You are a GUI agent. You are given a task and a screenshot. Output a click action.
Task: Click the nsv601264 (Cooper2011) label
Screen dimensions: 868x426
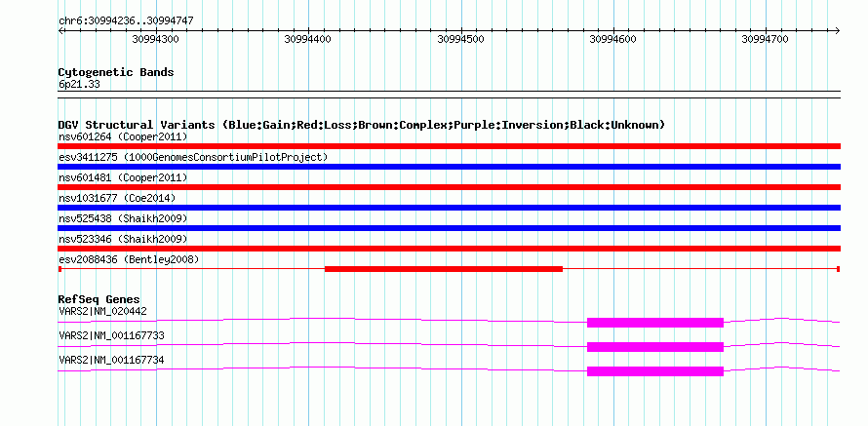pyautogui.click(x=123, y=136)
